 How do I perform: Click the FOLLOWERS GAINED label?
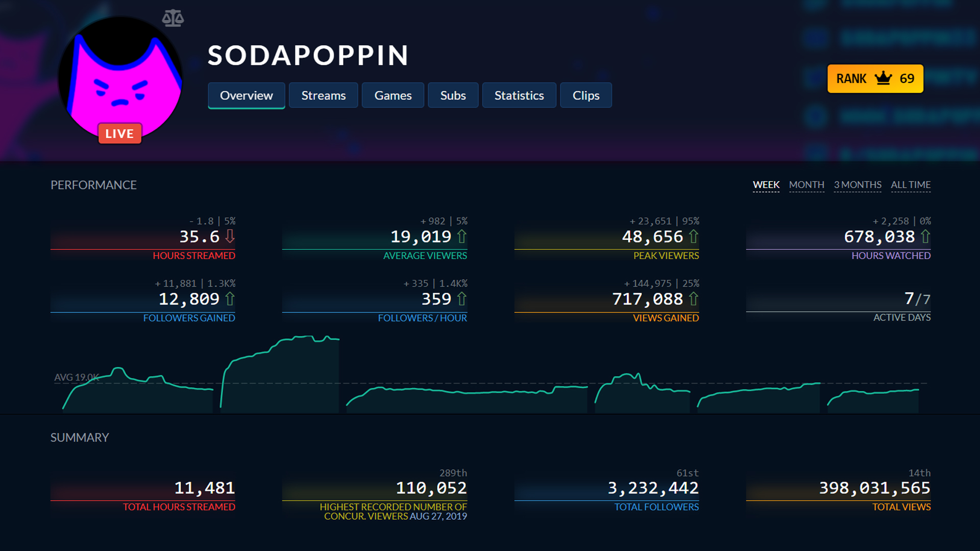pos(189,318)
